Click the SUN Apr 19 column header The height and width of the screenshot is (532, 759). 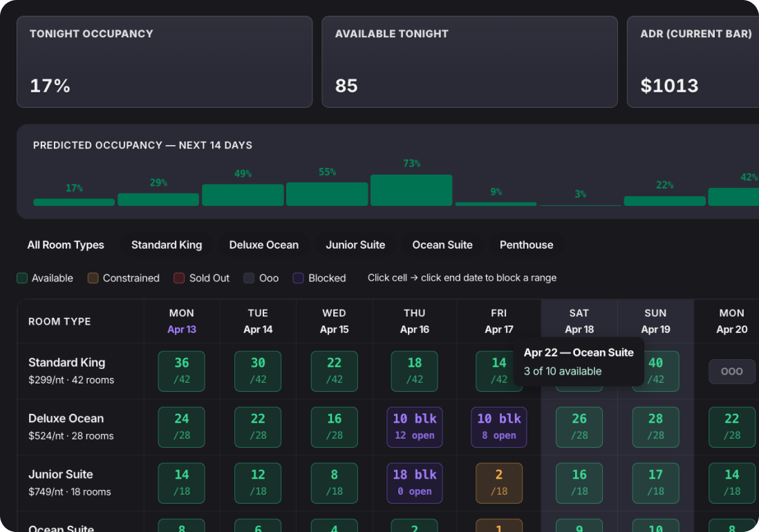(x=656, y=321)
